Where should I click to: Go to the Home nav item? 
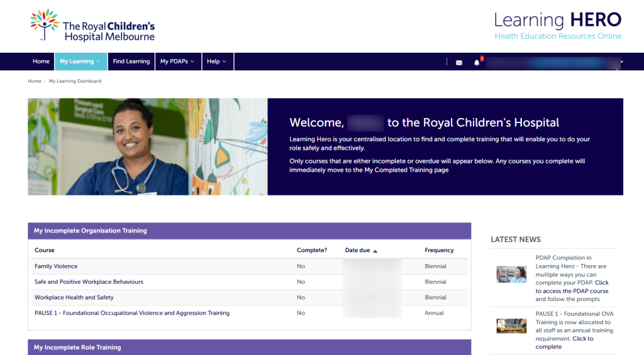pyautogui.click(x=41, y=62)
